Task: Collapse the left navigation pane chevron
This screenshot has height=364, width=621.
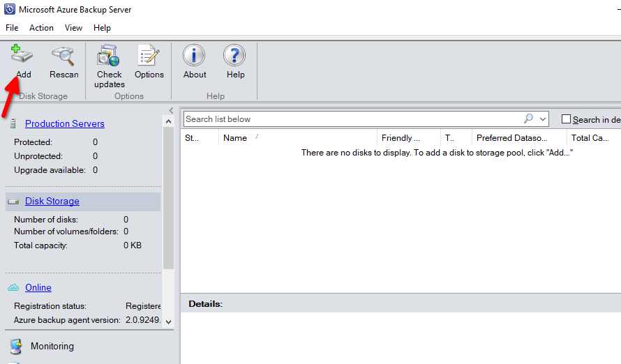Action: click(171, 110)
